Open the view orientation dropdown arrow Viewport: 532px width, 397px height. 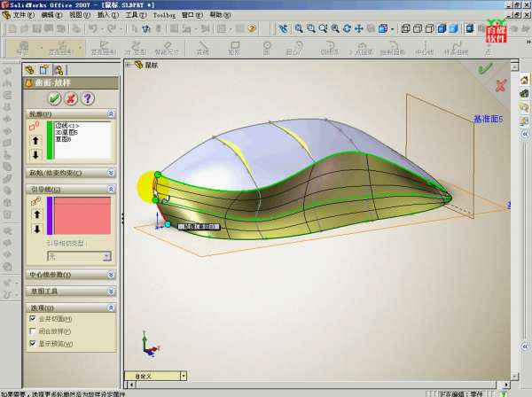[183, 376]
